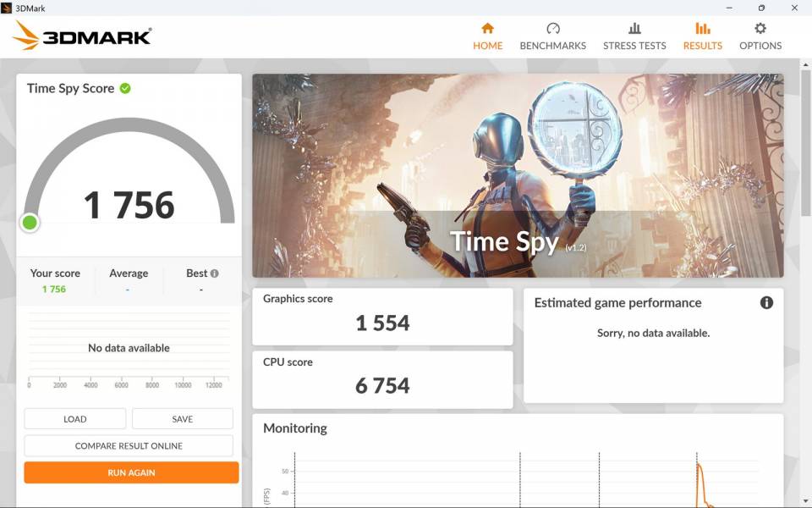Click Estimated game performance info icon
The width and height of the screenshot is (812, 508).
[x=766, y=302]
